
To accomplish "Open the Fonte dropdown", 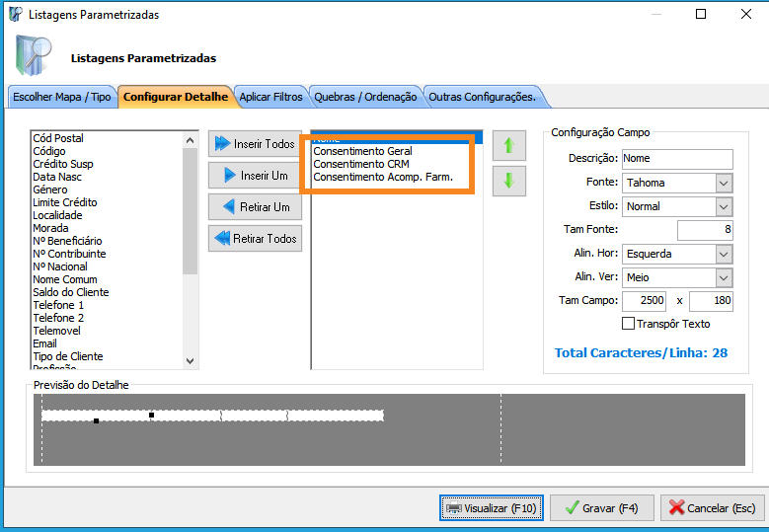I will coord(723,183).
